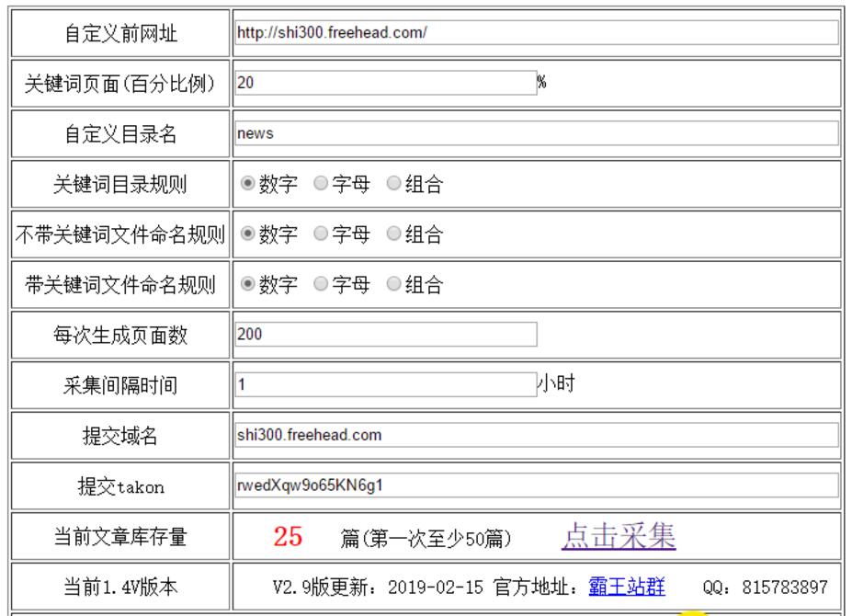
Task: Click the 关键词目录规则 label
Action: click(120, 184)
